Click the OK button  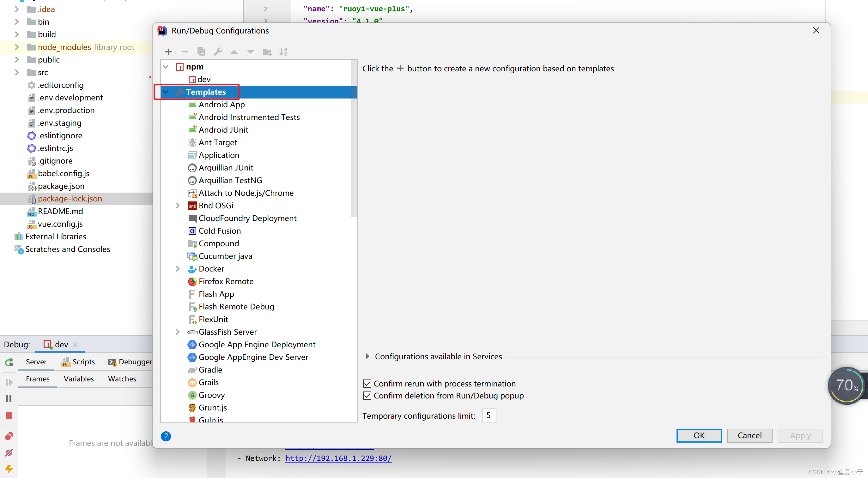(x=699, y=435)
